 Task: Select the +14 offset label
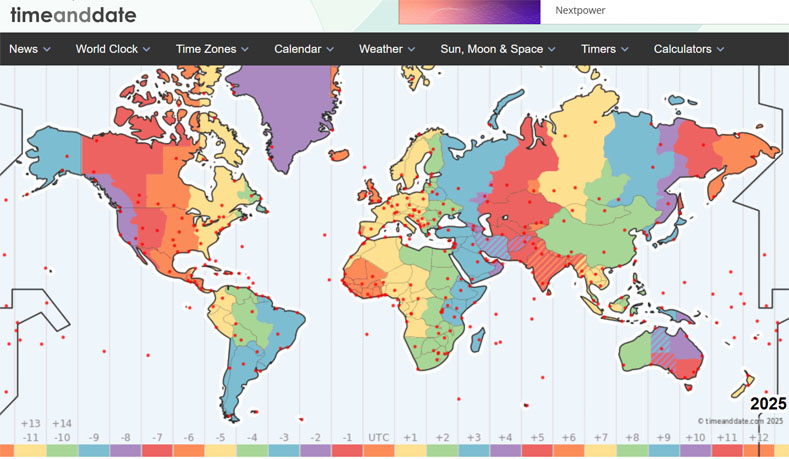(x=62, y=423)
